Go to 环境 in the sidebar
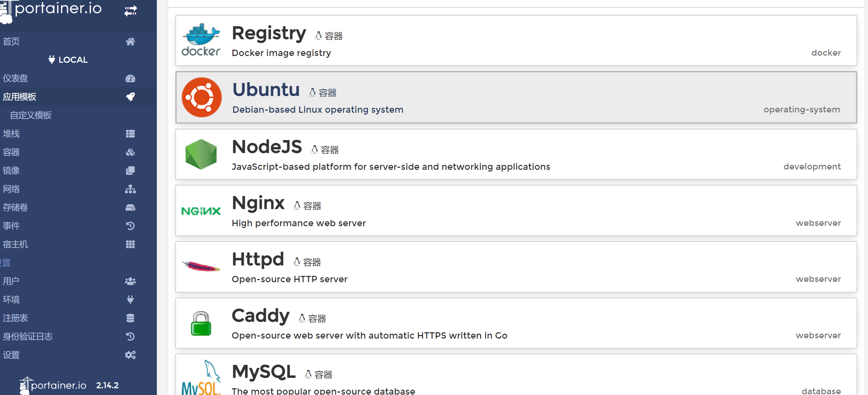Image resolution: width=868 pixels, height=395 pixels. click(11, 300)
